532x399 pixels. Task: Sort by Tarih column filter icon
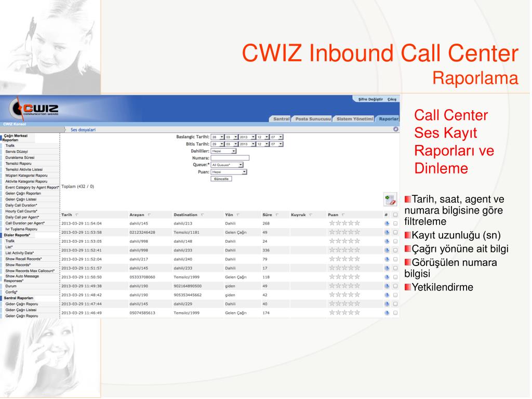(x=77, y=215)
